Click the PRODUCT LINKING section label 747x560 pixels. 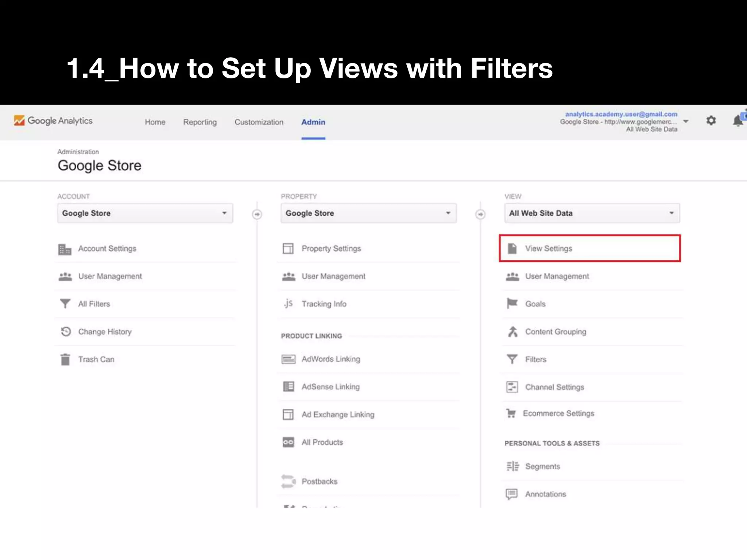point(311,336)
